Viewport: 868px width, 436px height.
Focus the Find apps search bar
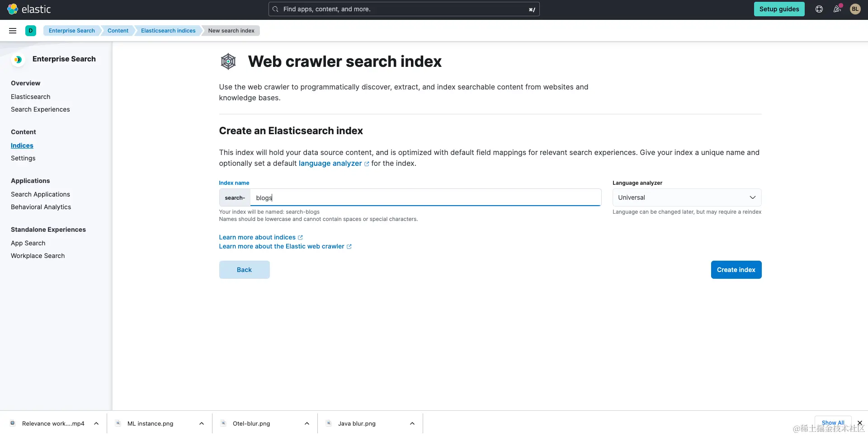point(404,9)
